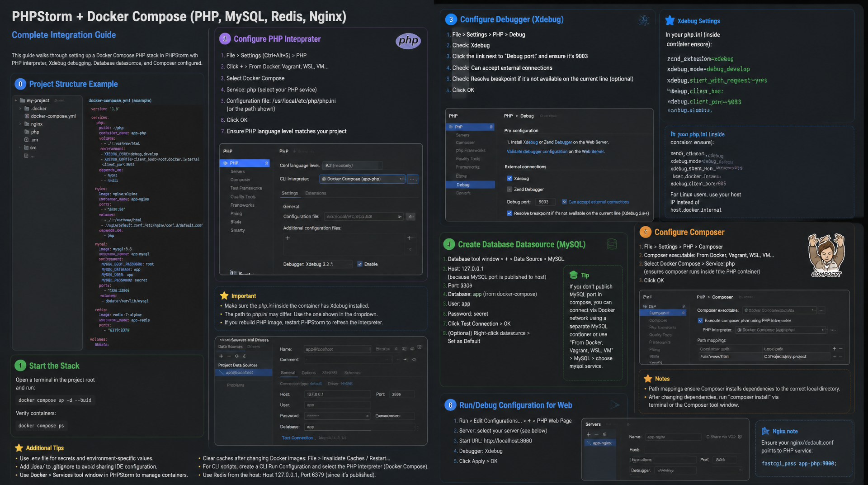The image size is (868, 485).
Task: Add a new data source with the plus icon
Action: 221,356
